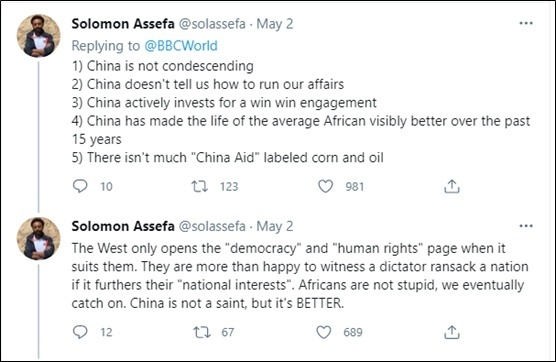Share the first tweet via share icon
The image size is (556, 362).
[451, 186]
